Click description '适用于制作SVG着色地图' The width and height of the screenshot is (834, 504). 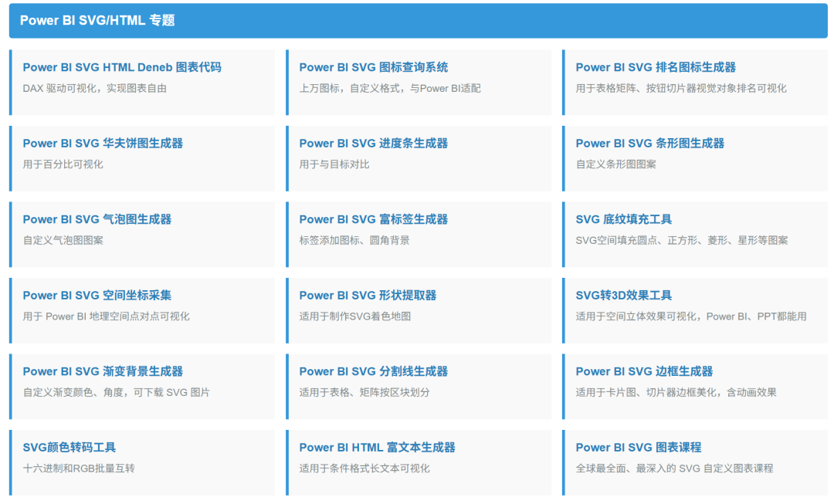(x=354, y=317)
